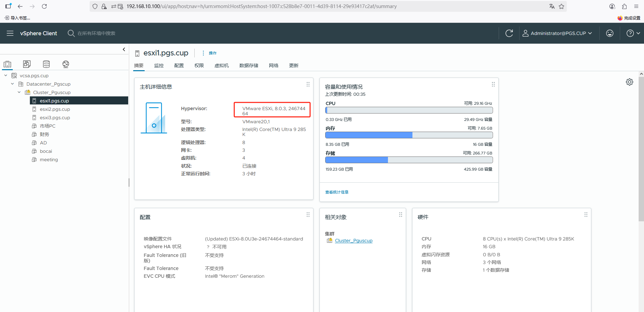Click drag handle on 配置 card

pyautogui.click(x=308, y=215)
